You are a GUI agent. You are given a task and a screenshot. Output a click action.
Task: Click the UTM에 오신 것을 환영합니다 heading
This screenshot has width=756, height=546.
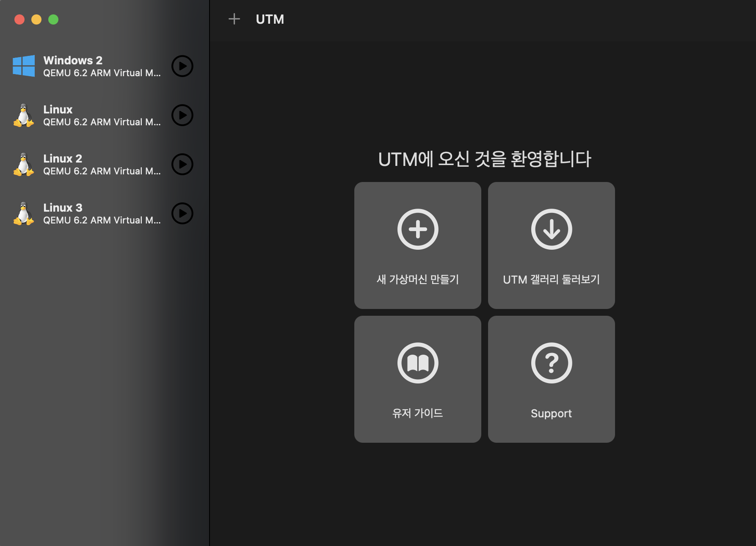coord(485,159)
